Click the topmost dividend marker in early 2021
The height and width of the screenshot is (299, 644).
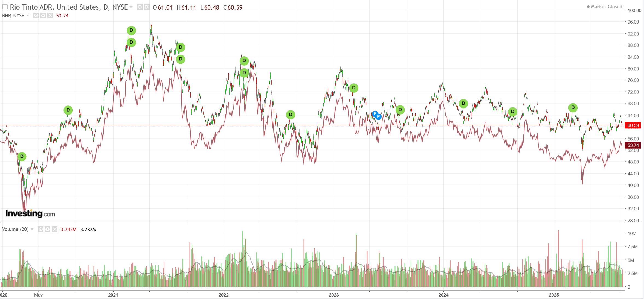tap(131, 30)
